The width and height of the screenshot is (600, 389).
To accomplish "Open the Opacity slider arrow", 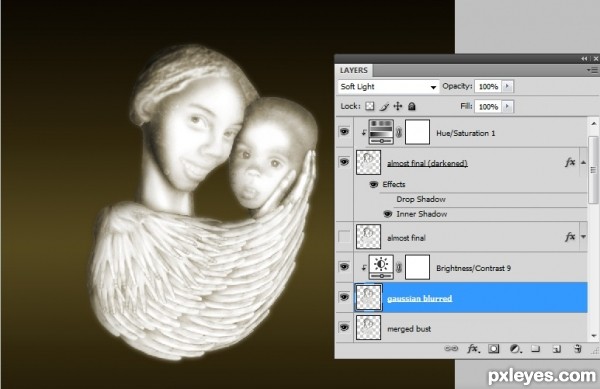I will point(507,86).
